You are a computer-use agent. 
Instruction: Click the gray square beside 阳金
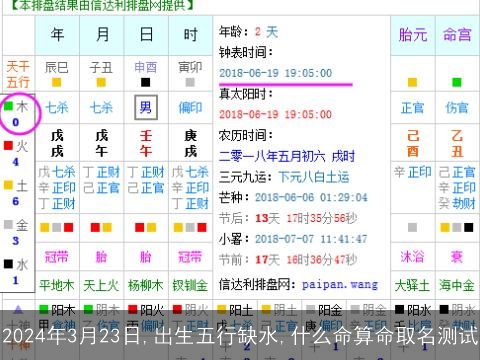tap(311, 310)
